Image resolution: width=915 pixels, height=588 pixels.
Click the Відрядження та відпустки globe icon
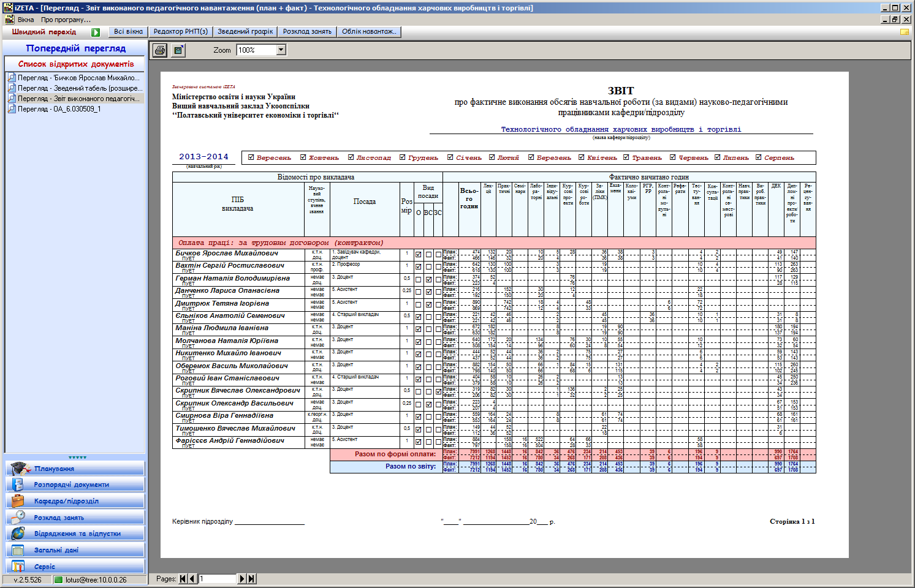pyautogui.click(x=18, y=533)
